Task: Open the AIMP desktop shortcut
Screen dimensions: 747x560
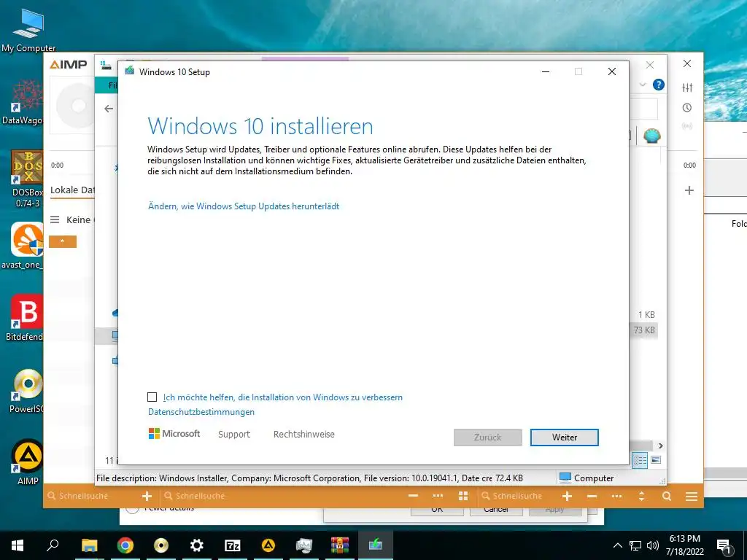Action: coord(28,462)
